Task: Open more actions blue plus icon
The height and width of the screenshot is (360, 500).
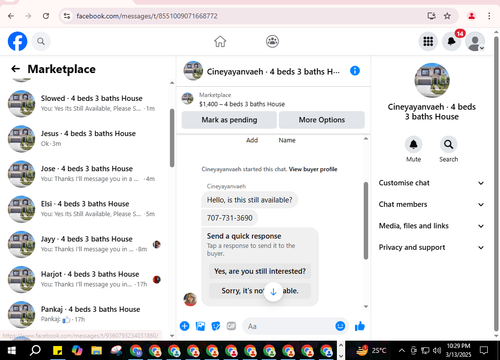Action: (184, 326)
